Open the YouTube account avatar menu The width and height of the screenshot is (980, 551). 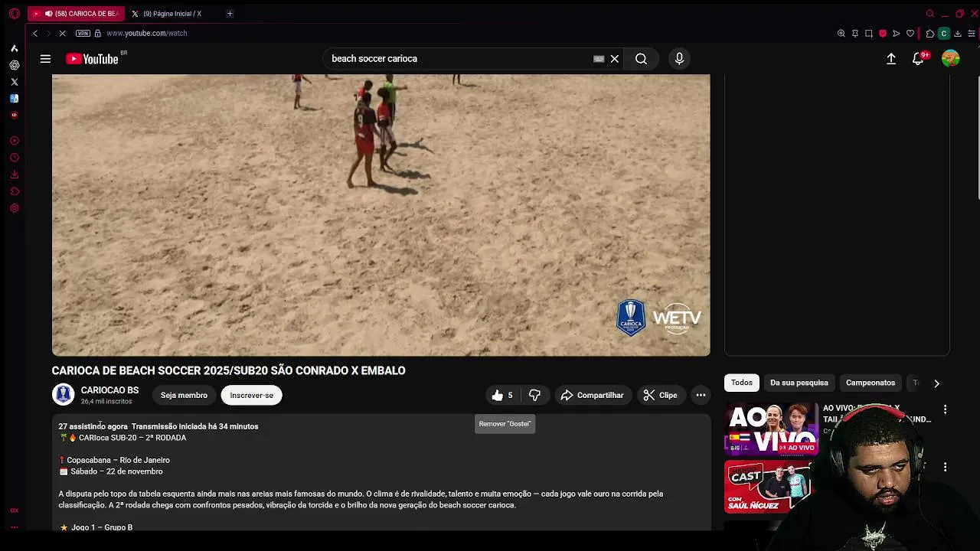point(950,59)
